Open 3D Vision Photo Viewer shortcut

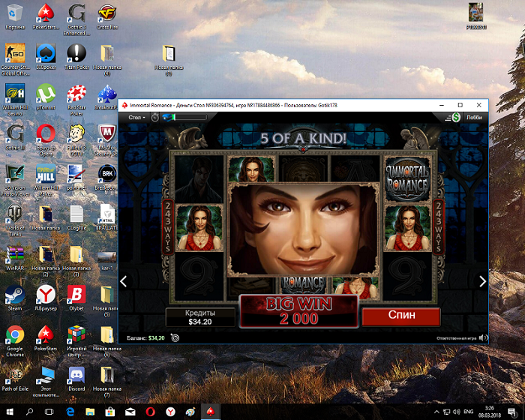tap(15, 180)
